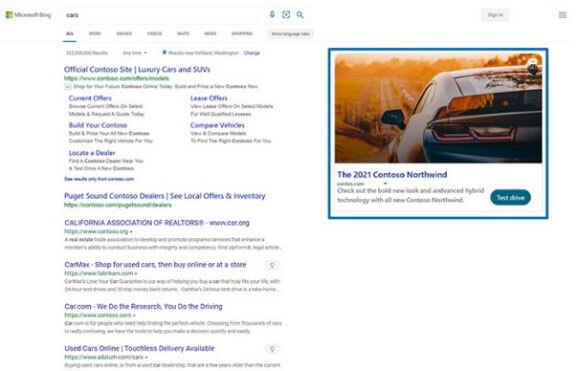Open the hamburger menu icon

pyautogui.click(x=563, y=15)
